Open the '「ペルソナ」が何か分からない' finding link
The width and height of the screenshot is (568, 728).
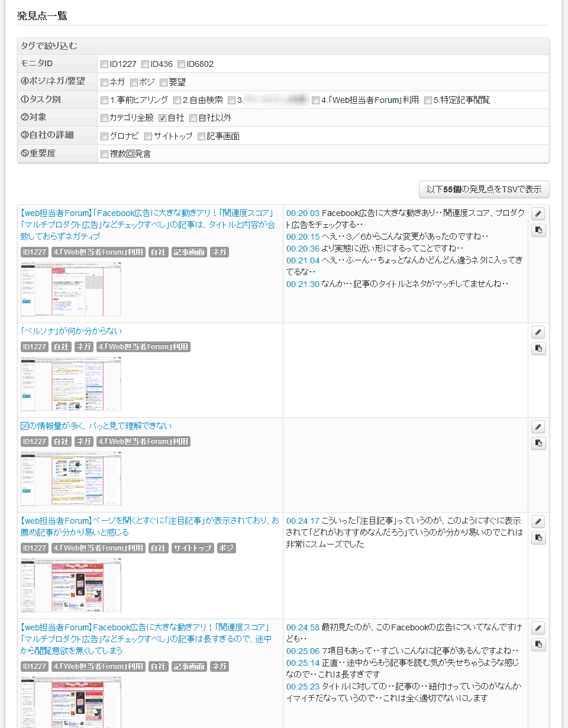click(71, 331)
